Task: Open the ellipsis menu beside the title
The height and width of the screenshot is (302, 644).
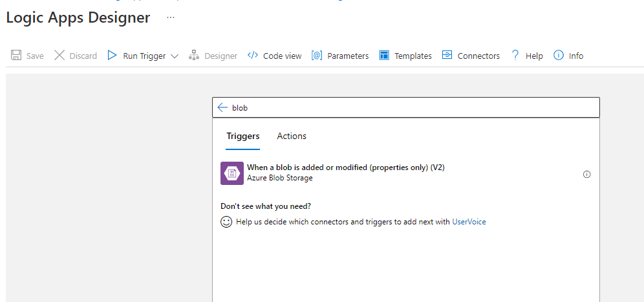Action: [x=171, y=17]
